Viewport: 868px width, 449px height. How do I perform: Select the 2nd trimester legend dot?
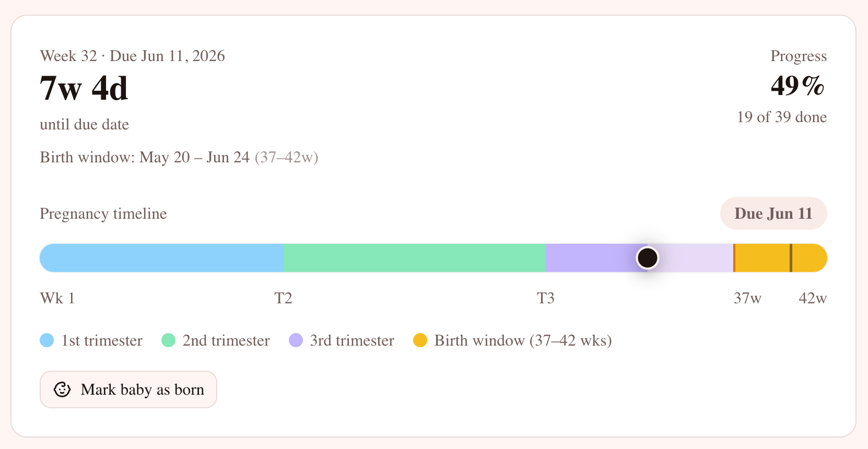169,340
